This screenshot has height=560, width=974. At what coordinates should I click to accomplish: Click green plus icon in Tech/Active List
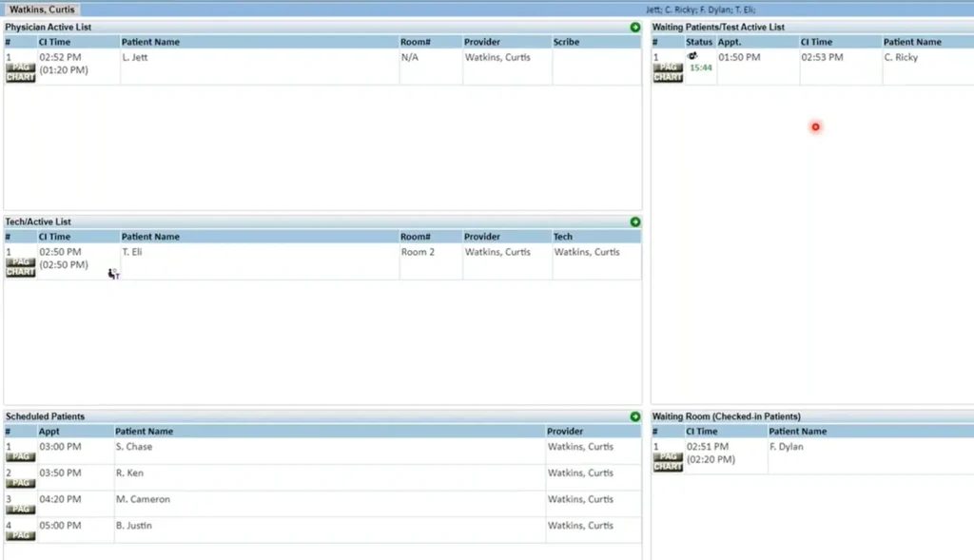pyautogui.click(x=634, y=222)
